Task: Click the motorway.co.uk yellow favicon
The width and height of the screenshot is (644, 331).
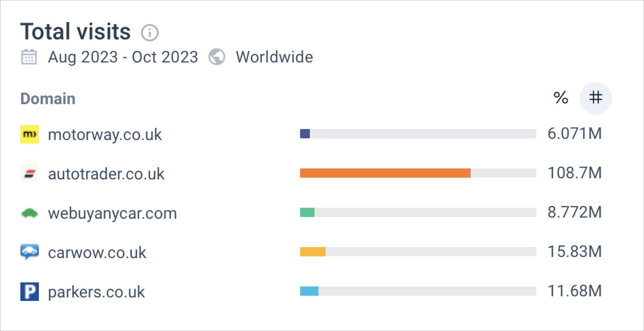Action: tap(29, 134)
